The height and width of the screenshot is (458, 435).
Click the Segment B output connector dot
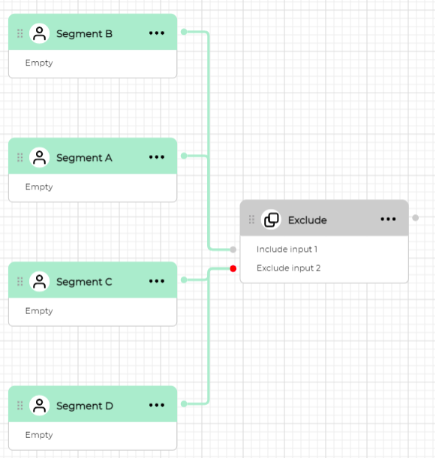pos(184,32)
